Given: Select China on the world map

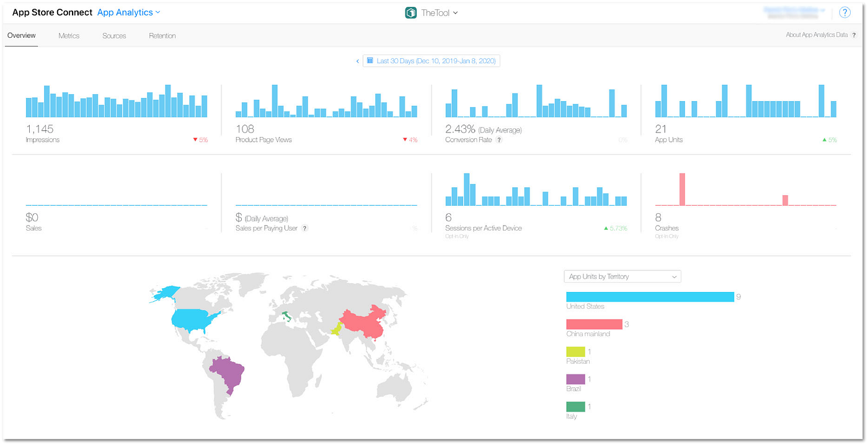Looking at the screenshot, I should tap(363, 322).
